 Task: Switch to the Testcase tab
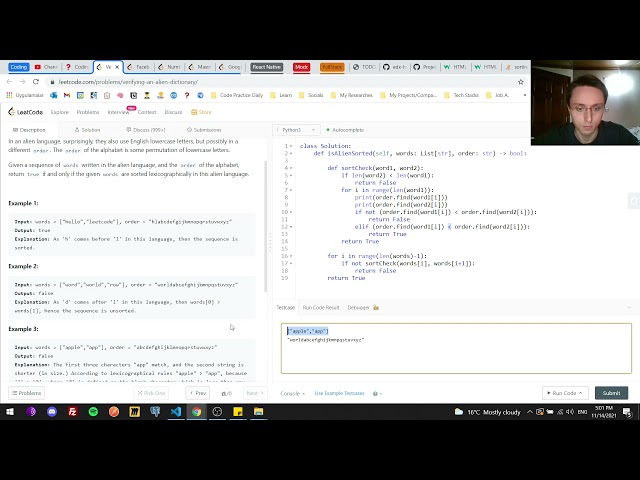tap(286, 308)
